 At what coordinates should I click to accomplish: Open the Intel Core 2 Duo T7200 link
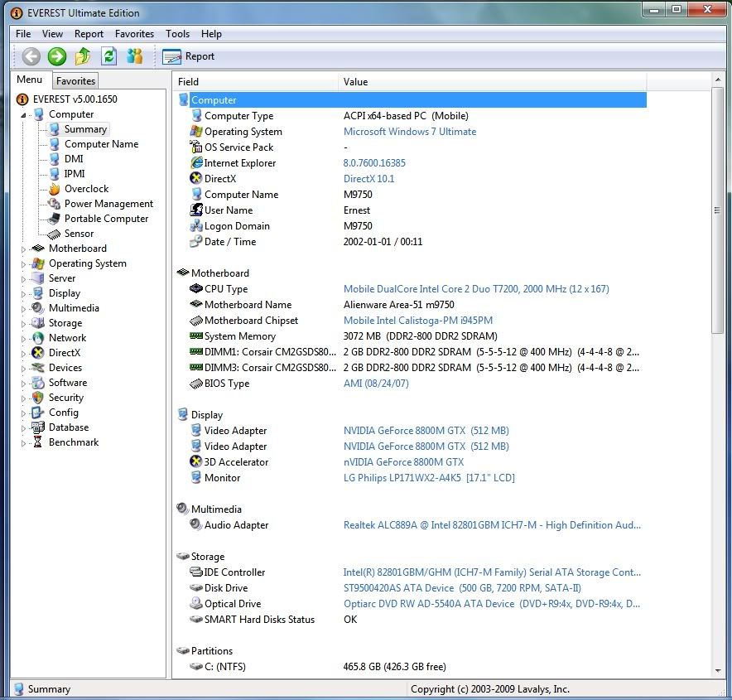[476, 289]
